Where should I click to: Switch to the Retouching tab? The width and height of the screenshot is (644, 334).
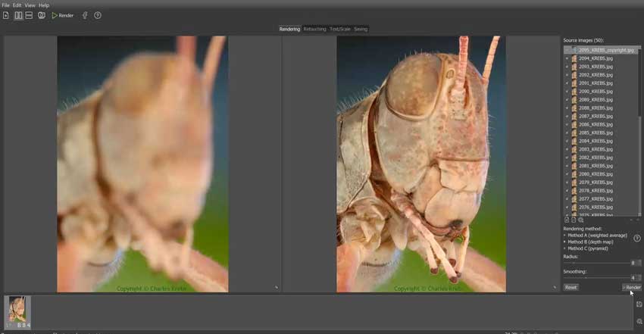314,29
